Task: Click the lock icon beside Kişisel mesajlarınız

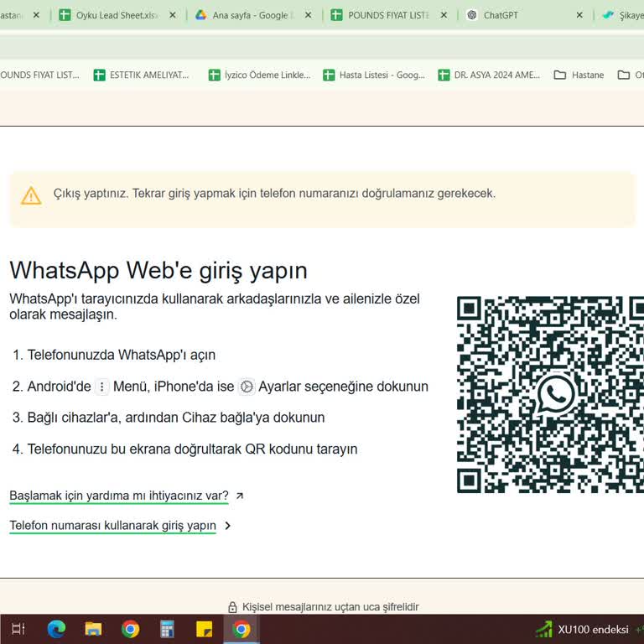Action: (232, 607)
